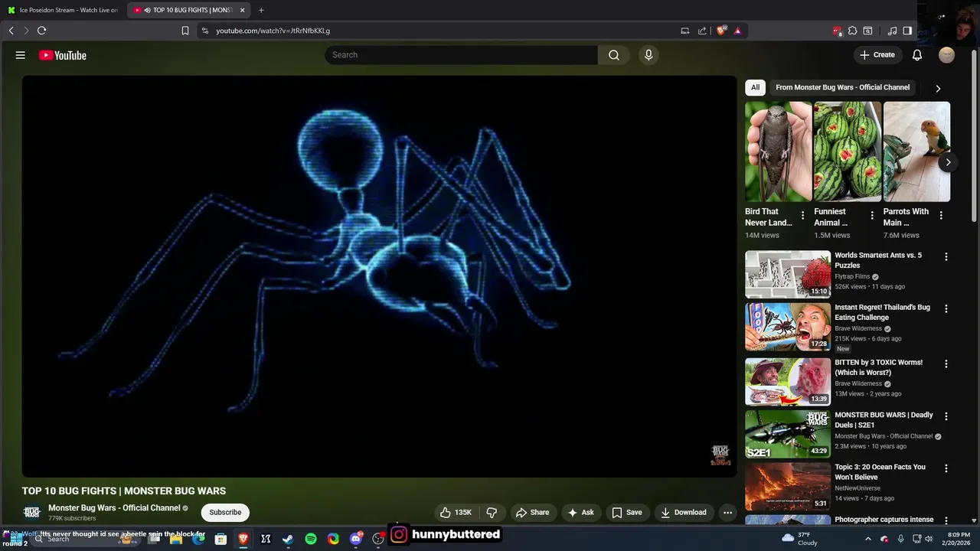Click the Share button under the video
980x551 pixels.
[532, 513]
